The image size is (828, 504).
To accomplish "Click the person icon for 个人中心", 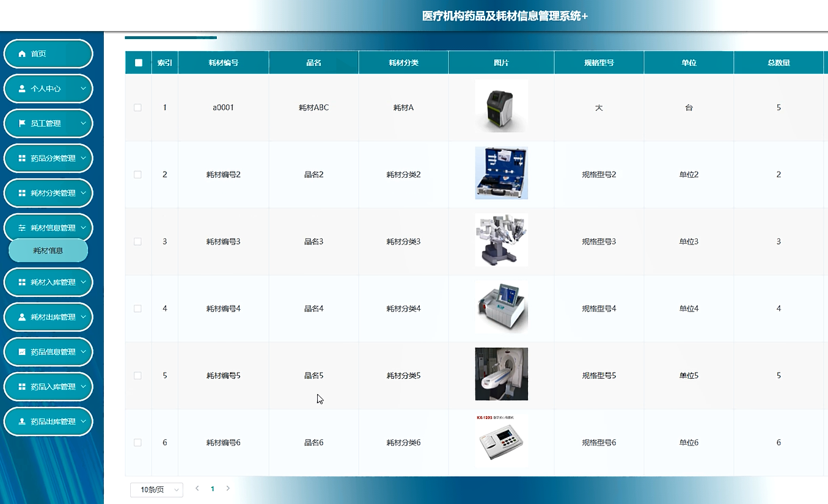I will pos(23,89).
